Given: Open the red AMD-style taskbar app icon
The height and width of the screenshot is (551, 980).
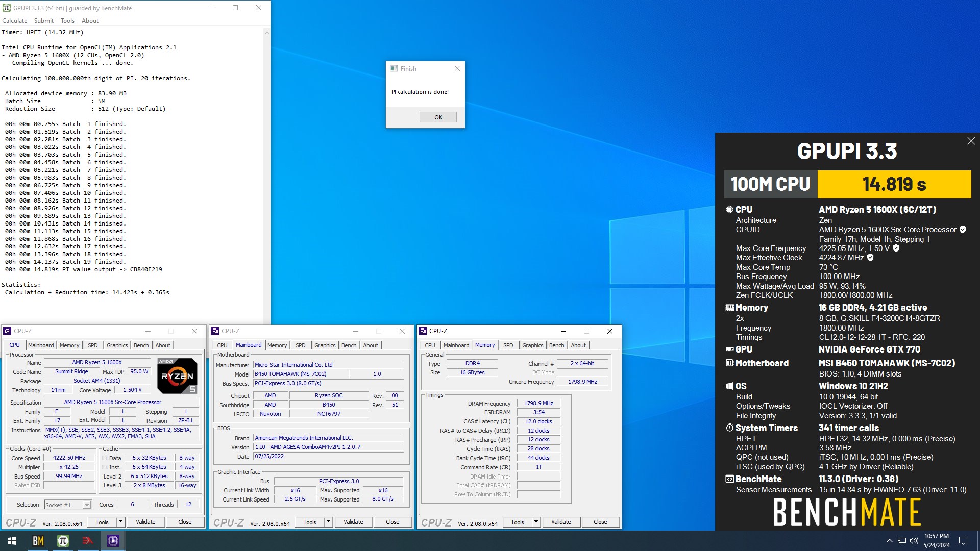Looking at the screenshot, I should pyautogui.click(x=88, y=541).
